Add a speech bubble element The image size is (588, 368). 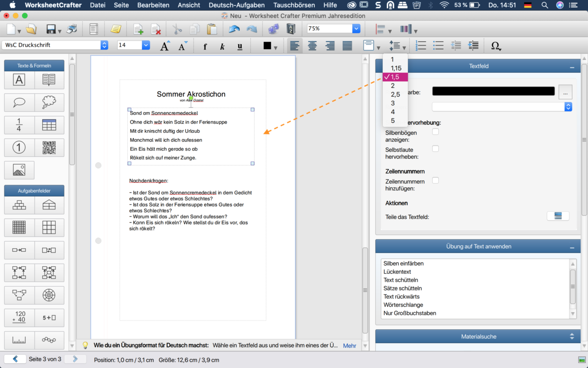pos(19,103)
